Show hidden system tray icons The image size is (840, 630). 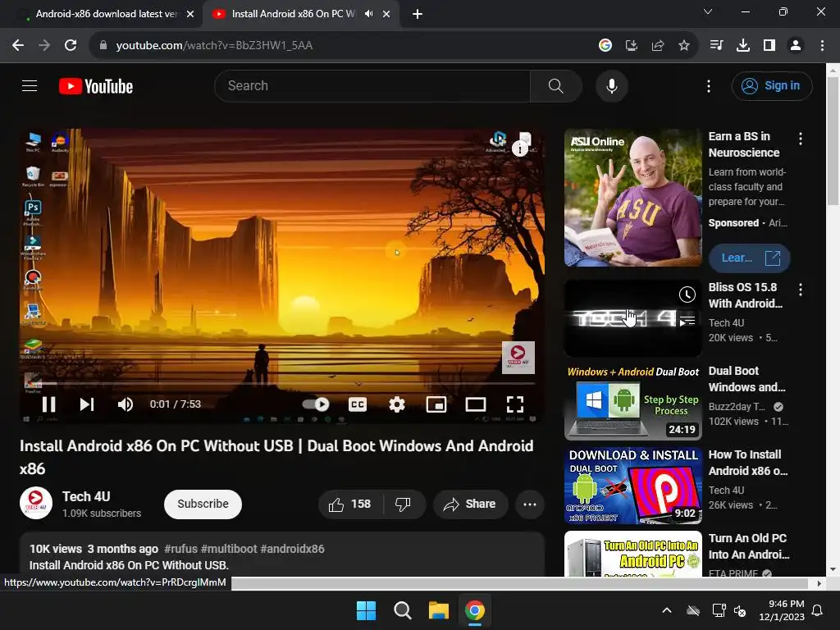pos(666,610)
